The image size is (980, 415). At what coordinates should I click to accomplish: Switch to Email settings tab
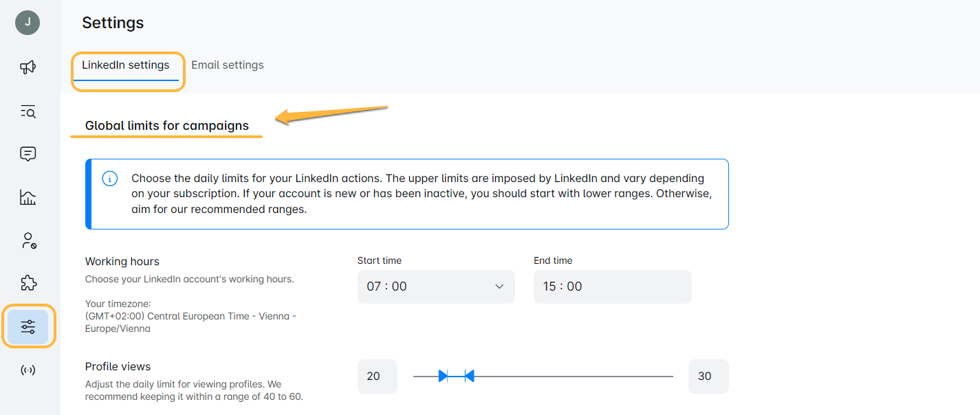click(x=228, y=65)
